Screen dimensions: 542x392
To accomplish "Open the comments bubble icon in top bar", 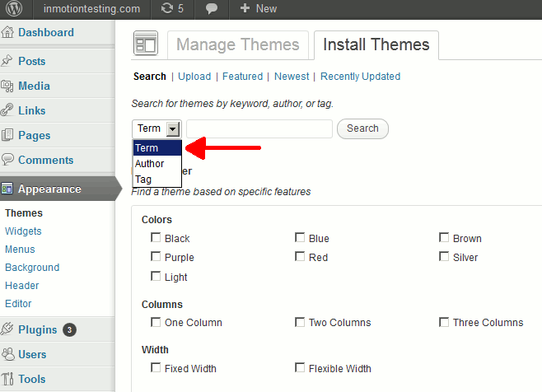I will (x=212, y=9).
